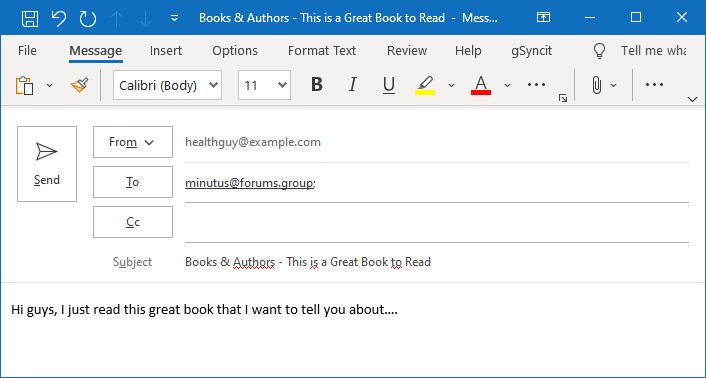Show more ribbon commands ellipsis at right

pyautogui.click(x=654, y=85)
